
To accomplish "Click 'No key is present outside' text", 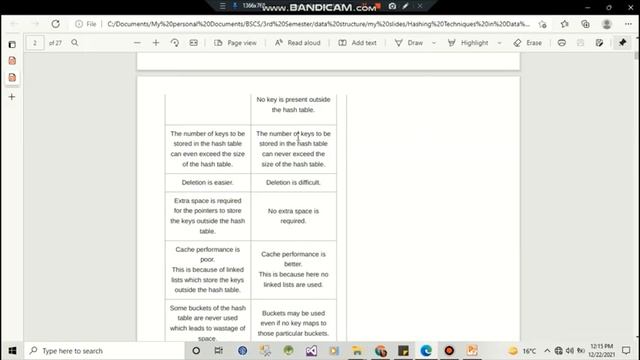I will pos(293,100).
